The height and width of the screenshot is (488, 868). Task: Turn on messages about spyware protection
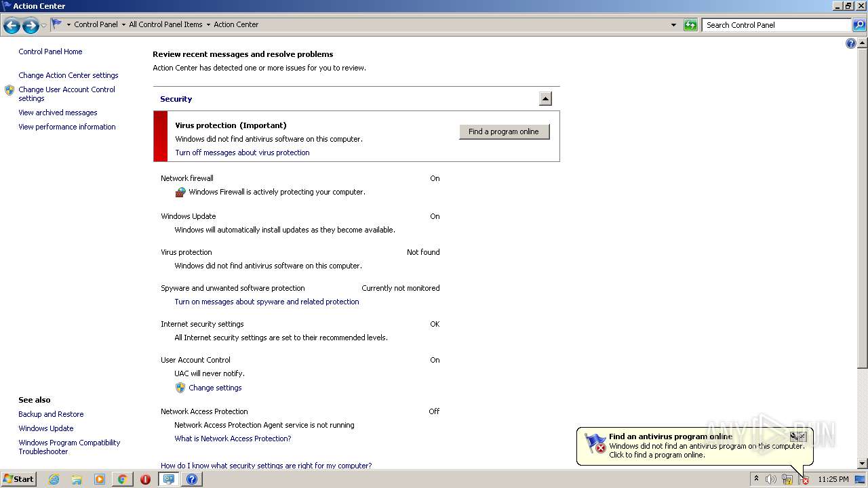[x=267, y=302]
